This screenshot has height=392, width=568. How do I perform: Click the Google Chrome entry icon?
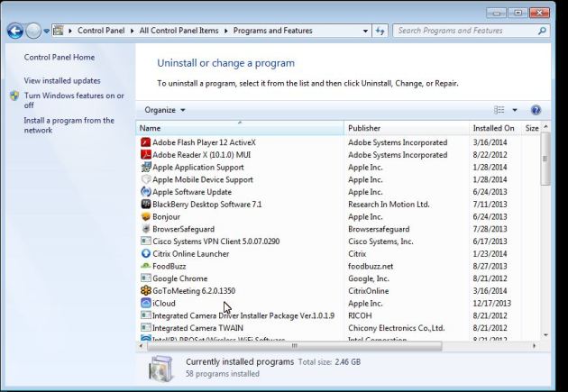coord(146,278)
